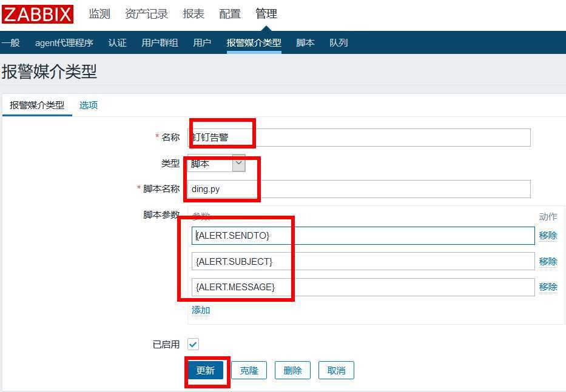
Task: Go to the 一般 admin section
Action: click(x=11, y=42)
